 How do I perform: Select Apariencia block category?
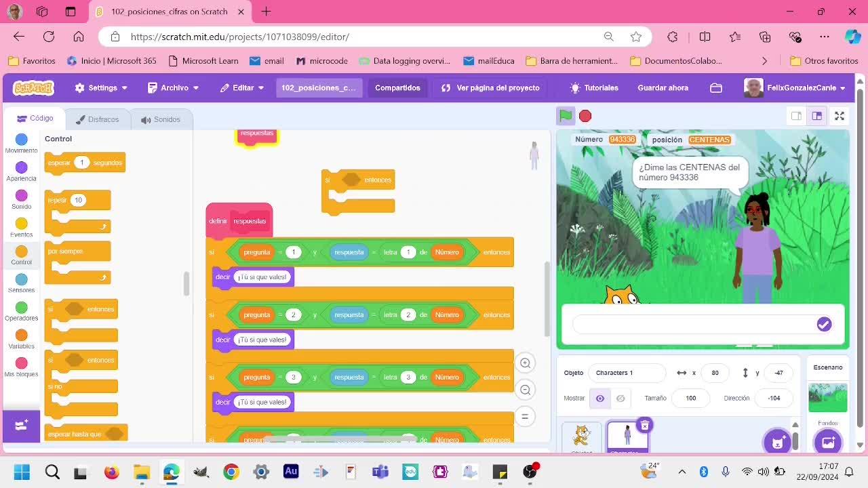(x=21, y=171)
